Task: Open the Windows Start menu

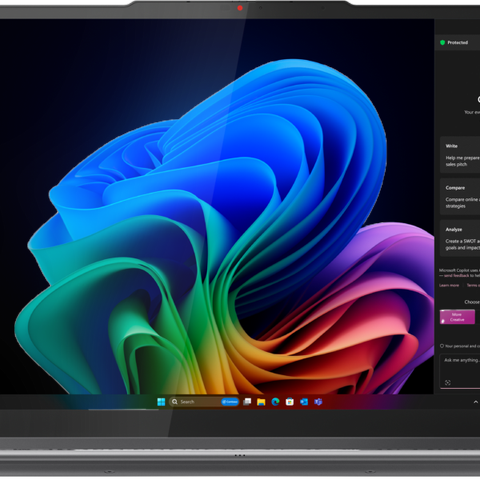Action: [x=161, y=402]
